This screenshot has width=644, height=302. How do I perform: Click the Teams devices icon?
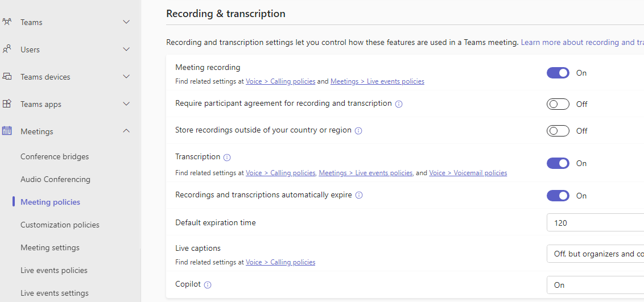(x=7, y=77)
